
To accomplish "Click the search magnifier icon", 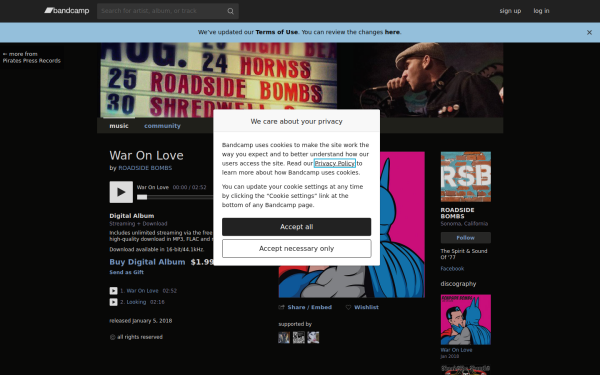I will click(x=230, y=11).
